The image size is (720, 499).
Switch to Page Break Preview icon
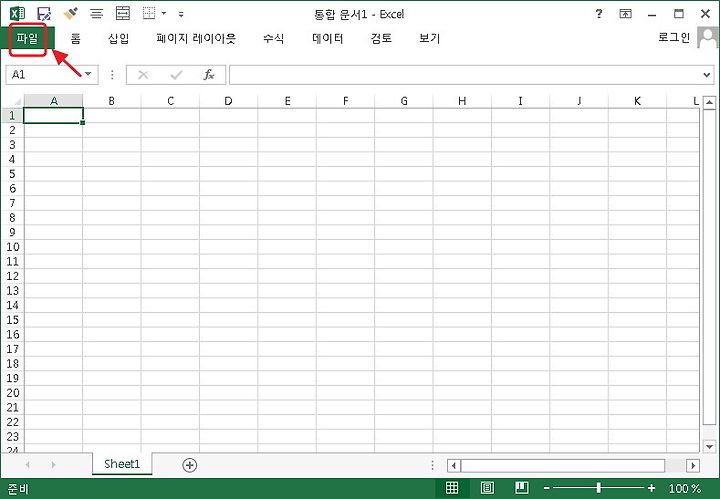coord(522,488)
